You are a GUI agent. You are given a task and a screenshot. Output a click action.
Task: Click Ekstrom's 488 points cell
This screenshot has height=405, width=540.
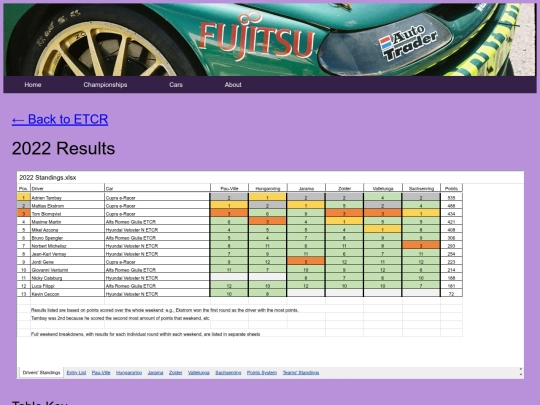click(451, 206)
